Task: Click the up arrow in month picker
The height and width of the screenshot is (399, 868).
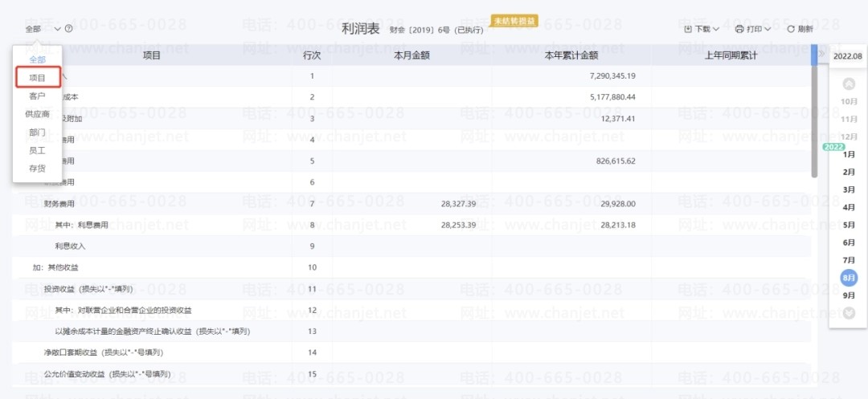Action: (x=848, y=84)
